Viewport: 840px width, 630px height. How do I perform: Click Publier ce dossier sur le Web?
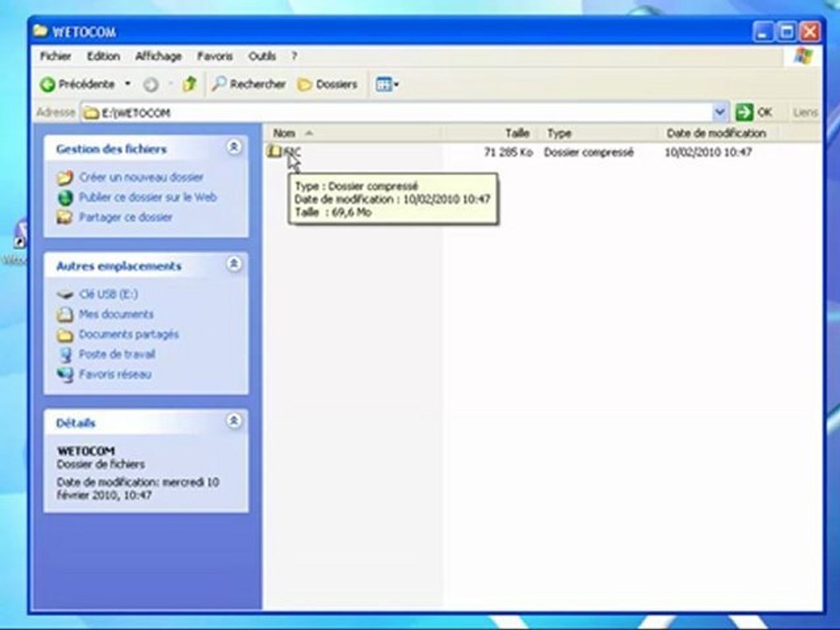point(148,197)
